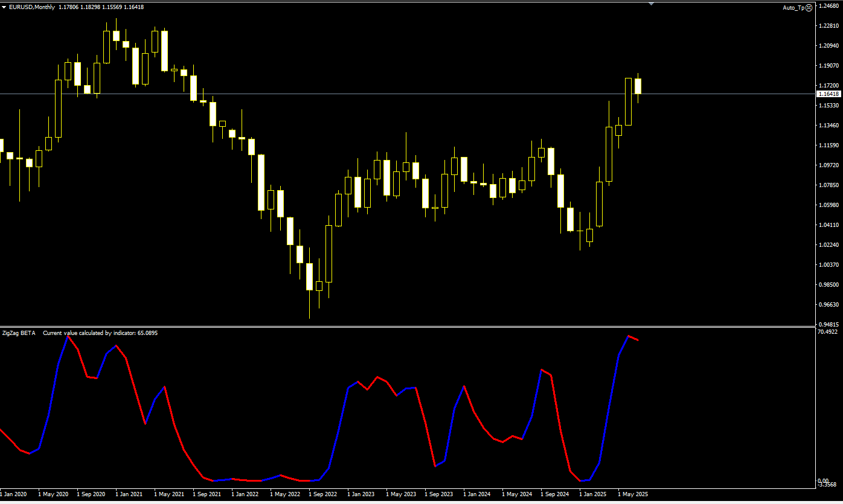Click the 1.20940 price scale label
This screenshot has width=843, height=504.
point(829,46)
